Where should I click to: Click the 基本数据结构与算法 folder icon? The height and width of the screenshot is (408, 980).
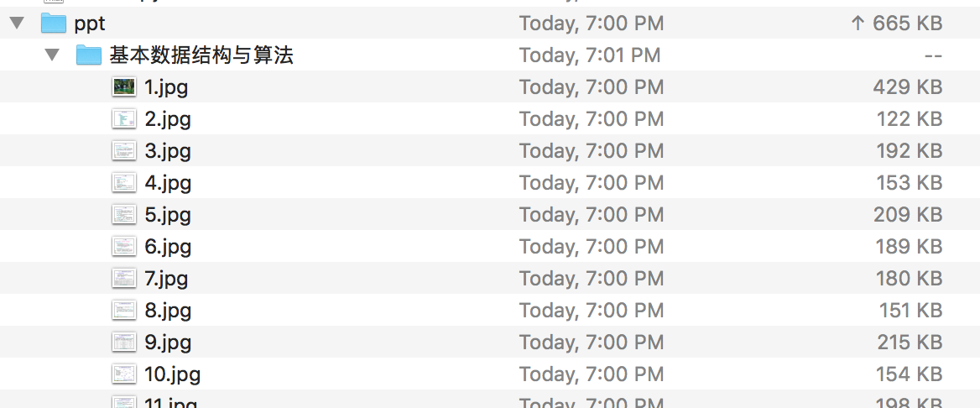89,55
